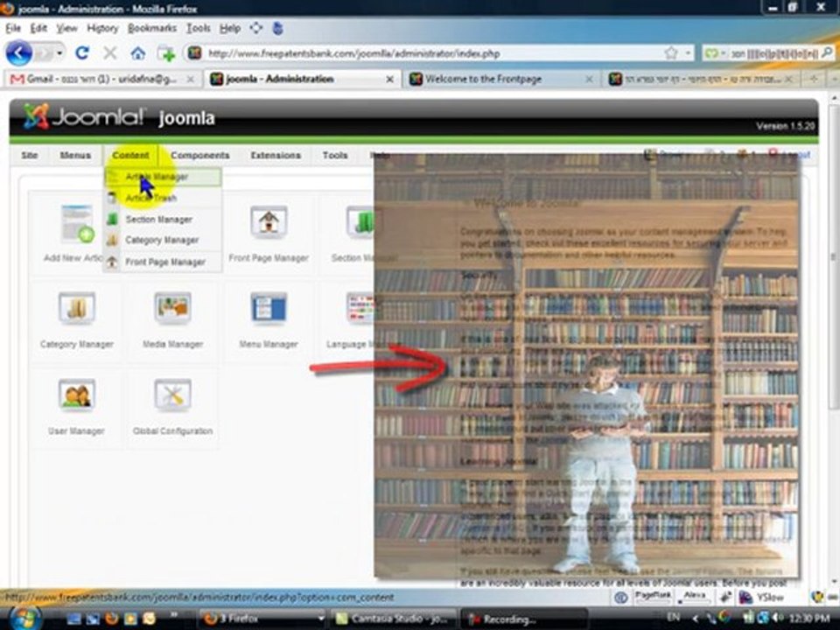Click the PageRank status bar button
This screenshot has height=630, width=840.
coord(653,596)
